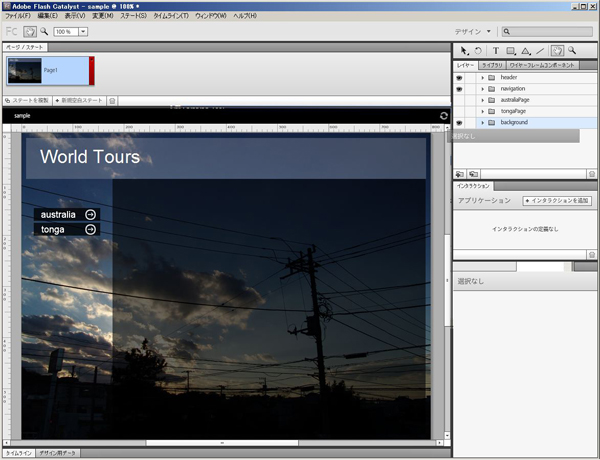Click the tongaPage folder icon
This screenshot has width=600, height=460.
492,111
